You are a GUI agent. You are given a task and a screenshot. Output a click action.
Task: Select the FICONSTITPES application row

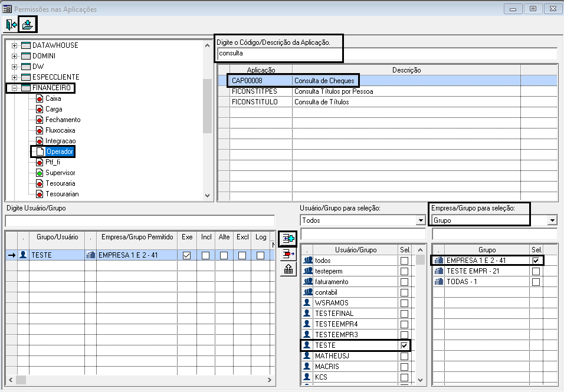pyautogui.click(x=388, y=91)
